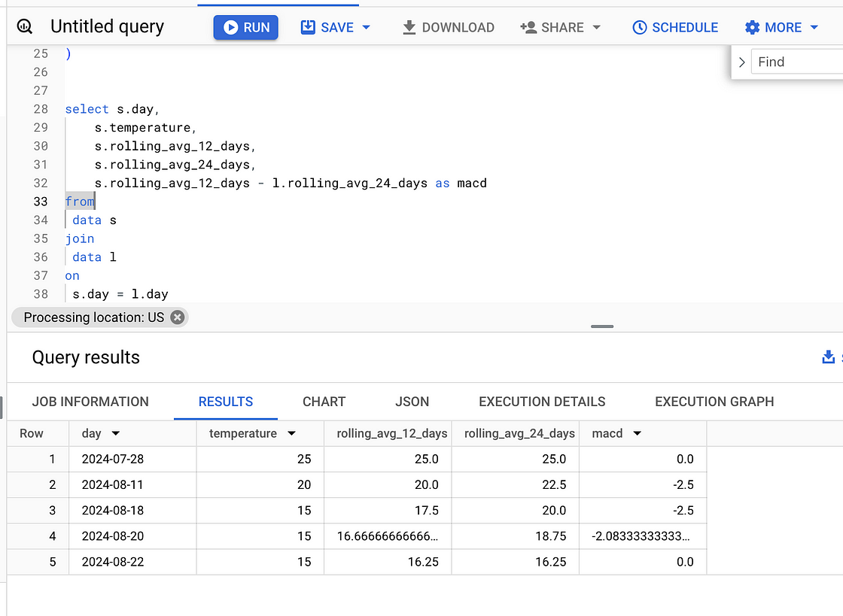Screen dimensions: 843x616
Task: Switch to the EXECUTION DETAILS tab
Action: click(542, 402)
